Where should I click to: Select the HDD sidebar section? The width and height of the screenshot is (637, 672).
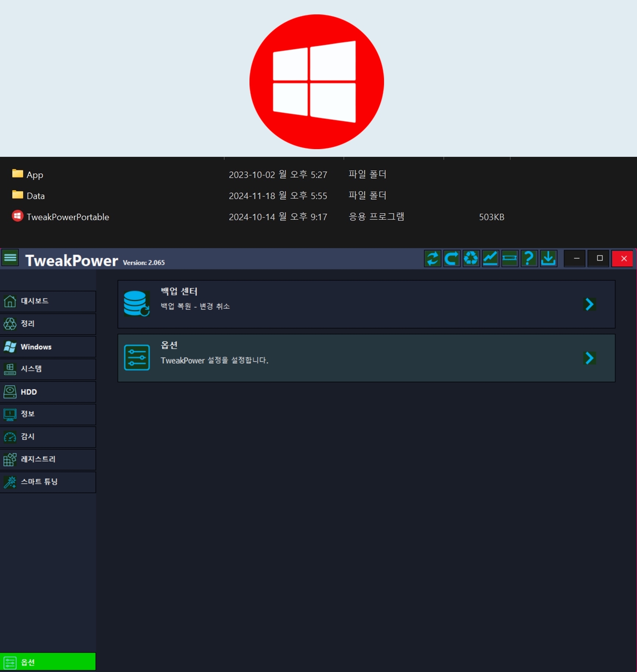[x=48, y=392]
